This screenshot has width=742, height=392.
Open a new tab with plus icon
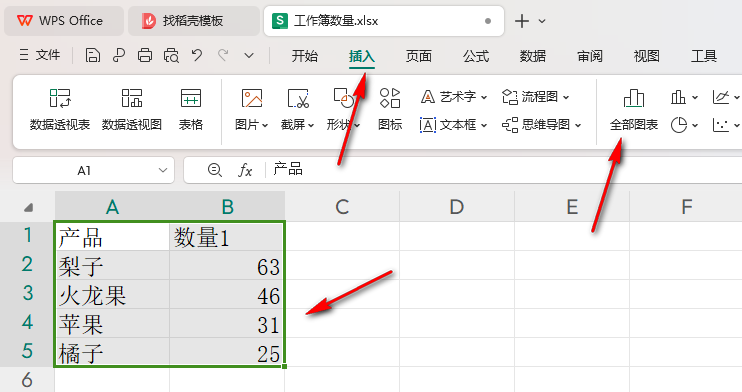pos(521,21)
